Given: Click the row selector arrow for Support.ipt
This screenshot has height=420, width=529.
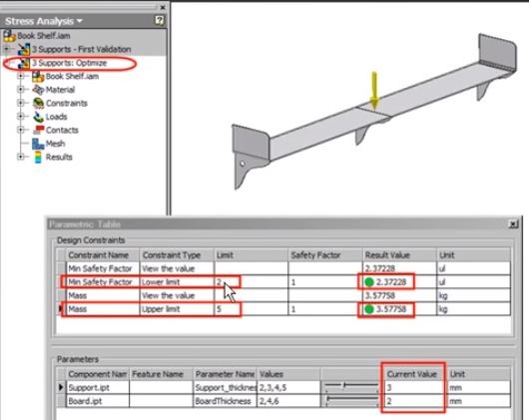Looking at the screenshot, I should [61, 388].
